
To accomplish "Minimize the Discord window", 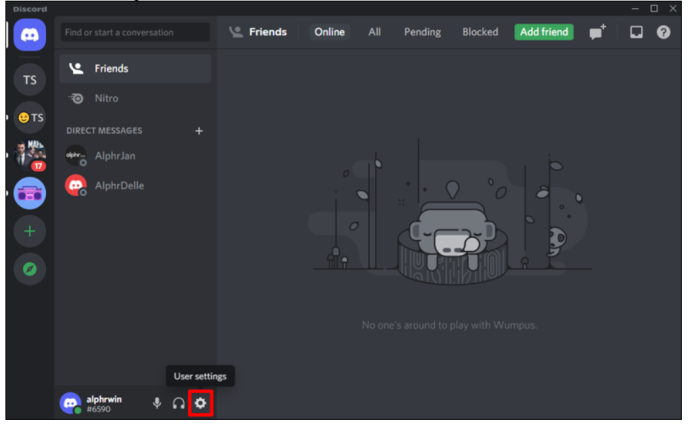I will (635, 8).
